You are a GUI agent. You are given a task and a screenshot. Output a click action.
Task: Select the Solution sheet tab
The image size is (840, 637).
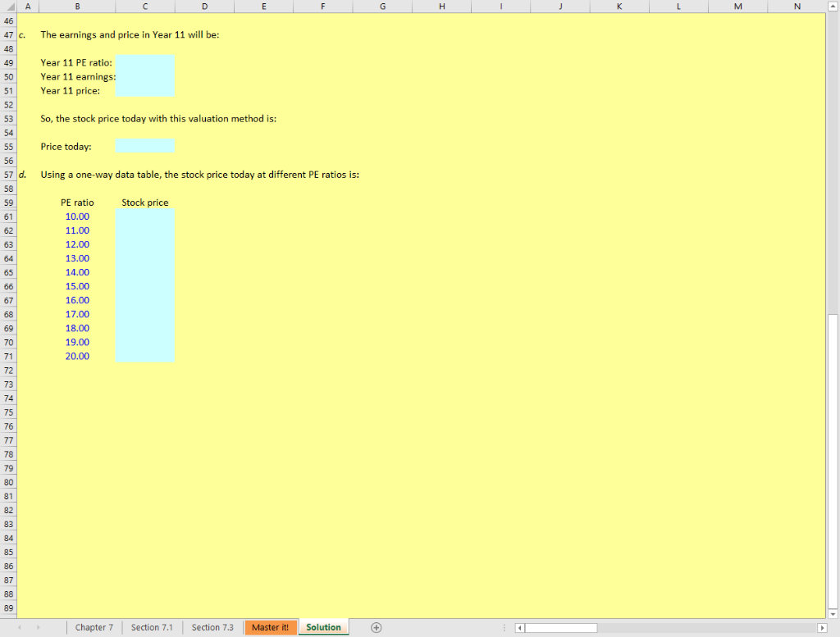pyautogui.click(x=323, y=627)
